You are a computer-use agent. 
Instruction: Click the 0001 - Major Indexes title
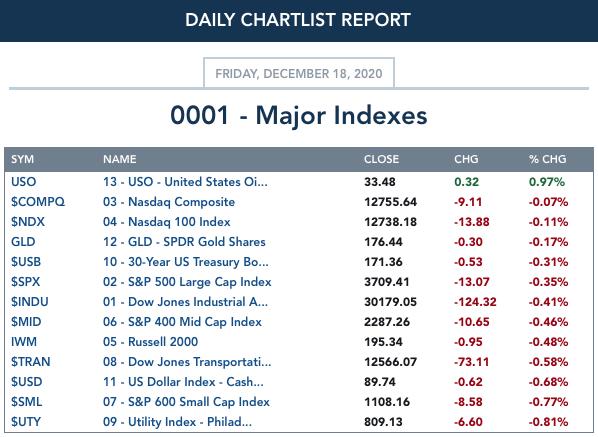(x=299, y=115)
